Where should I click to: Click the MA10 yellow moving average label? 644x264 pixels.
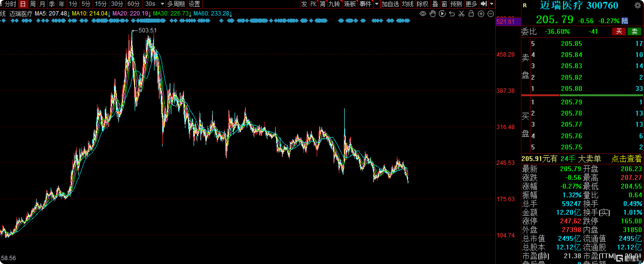[x=90, y=14]
